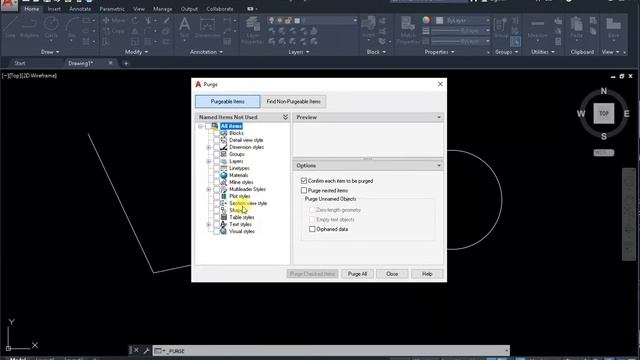Click the N compass direction on ViewCube
The height and width of the screenshot is (360, 640).
[x=604, y=91]
